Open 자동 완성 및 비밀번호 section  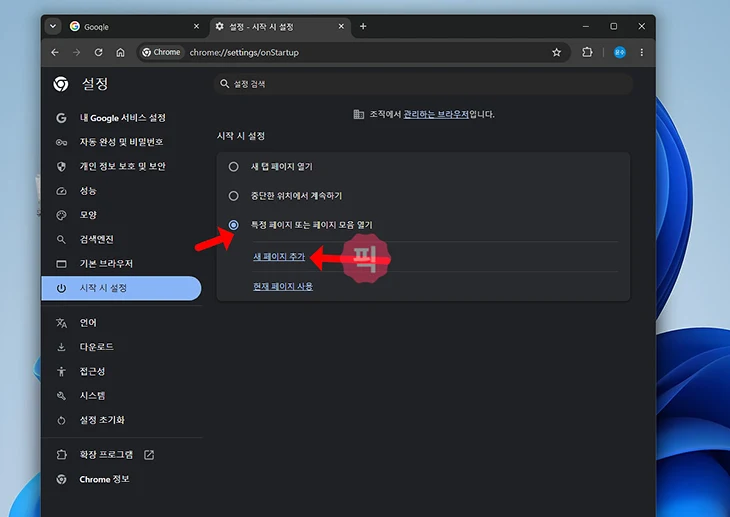coord(122,142)
